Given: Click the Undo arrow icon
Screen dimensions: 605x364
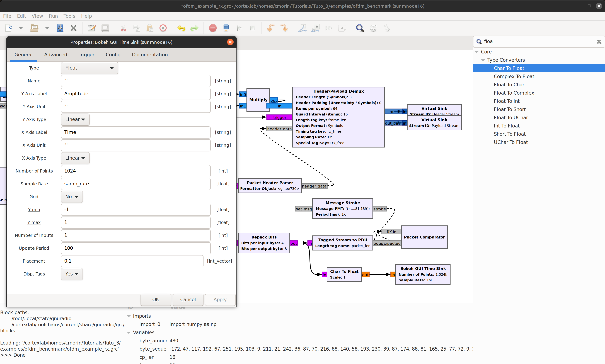Looking at the screenshot, I should pos(181,28).
